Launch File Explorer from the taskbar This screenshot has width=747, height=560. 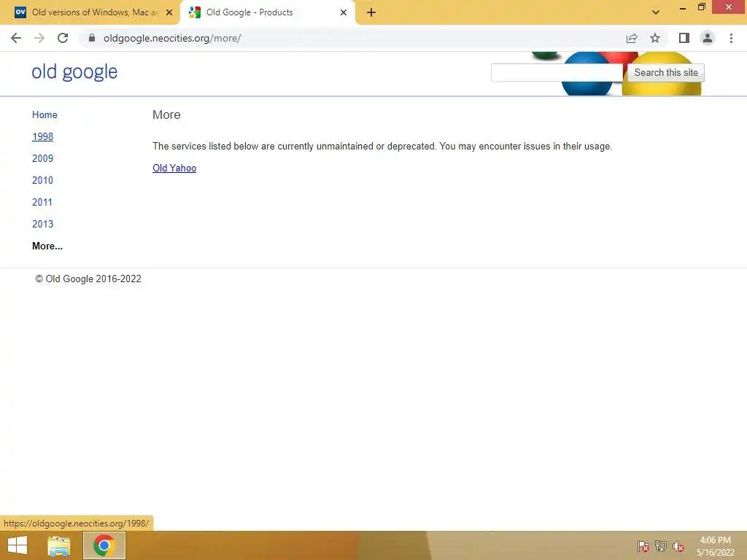[x=59, y=545]
